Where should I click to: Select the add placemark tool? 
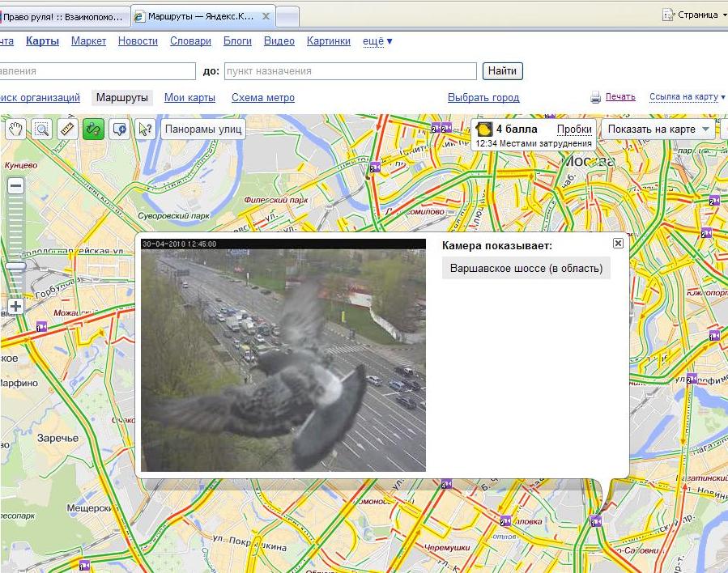[x=120, y=129]
